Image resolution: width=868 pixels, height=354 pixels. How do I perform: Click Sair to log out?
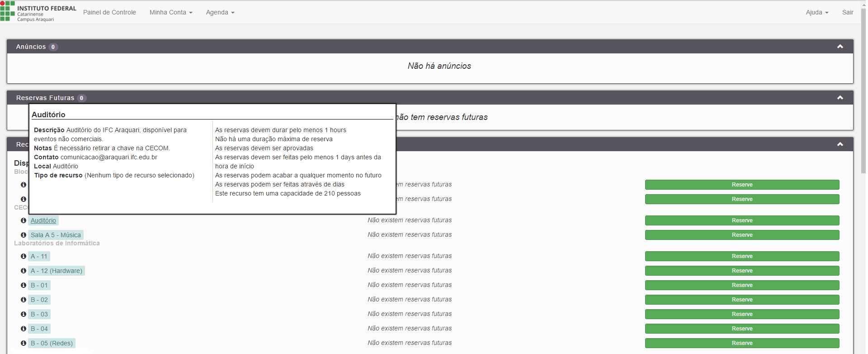[847, 12]
